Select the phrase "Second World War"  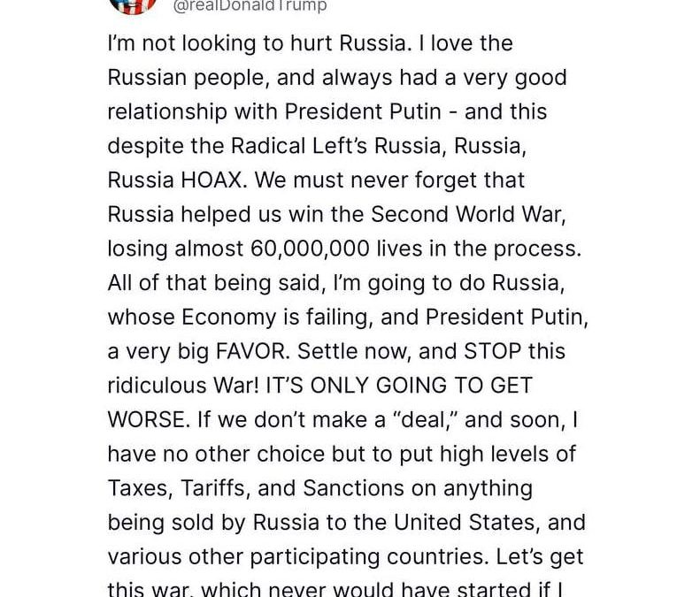(x=466, y=214)
